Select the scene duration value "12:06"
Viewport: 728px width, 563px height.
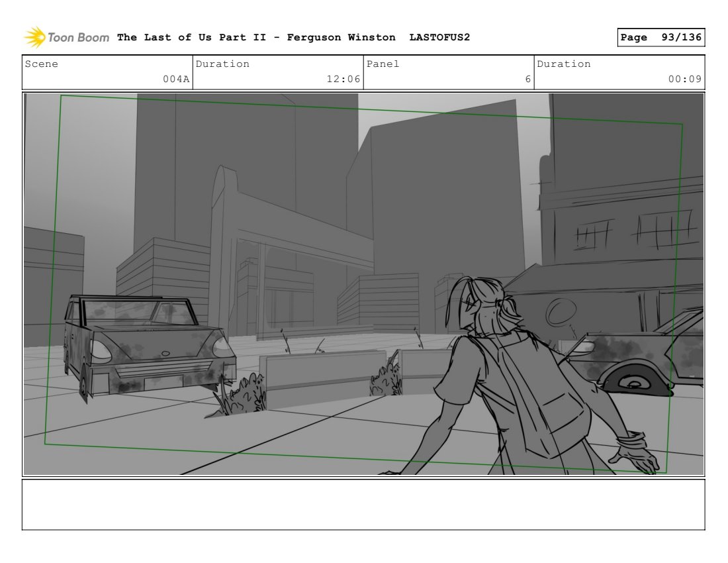343,79
